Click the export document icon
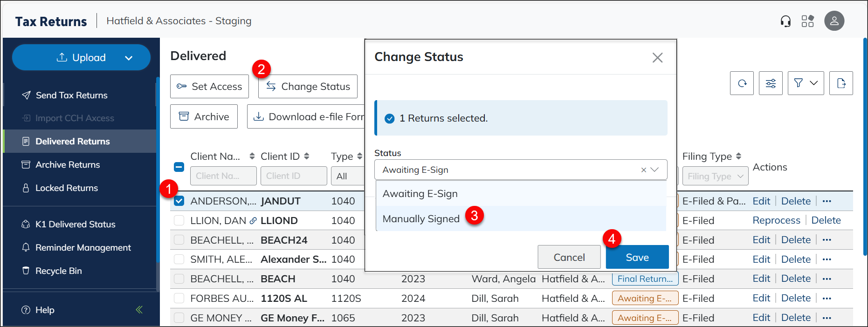This screenshot has width=868, height=327. [x=841, y=83]
